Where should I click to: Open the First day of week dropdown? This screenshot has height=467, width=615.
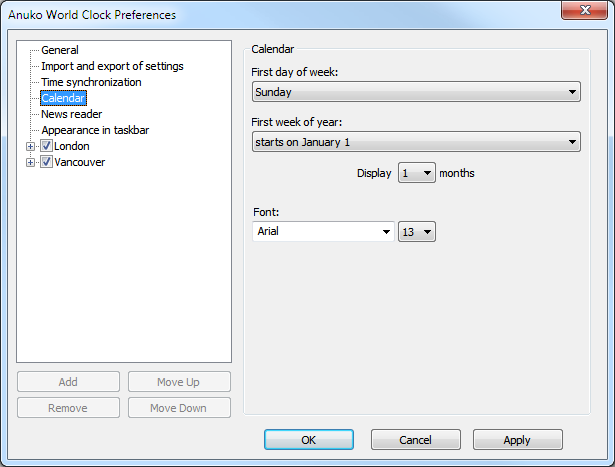[416, 92]
